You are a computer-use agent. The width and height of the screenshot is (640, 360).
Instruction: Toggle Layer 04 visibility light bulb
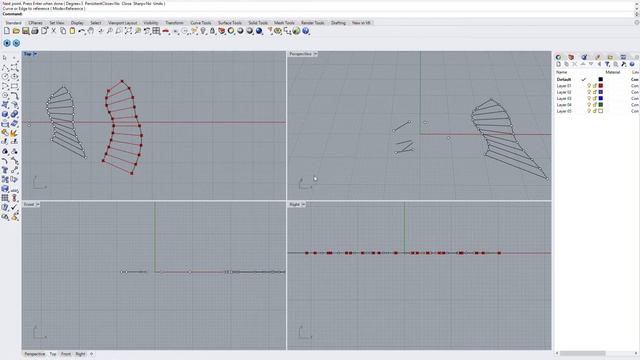589,104
